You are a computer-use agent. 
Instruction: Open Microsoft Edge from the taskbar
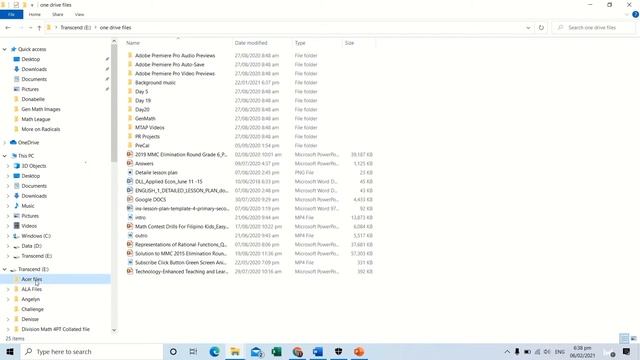214,352
